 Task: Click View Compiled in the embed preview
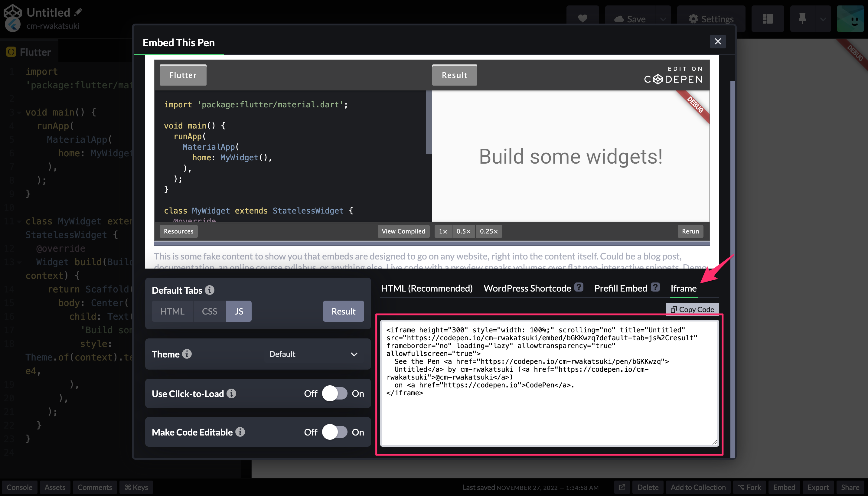pos(403,231)
